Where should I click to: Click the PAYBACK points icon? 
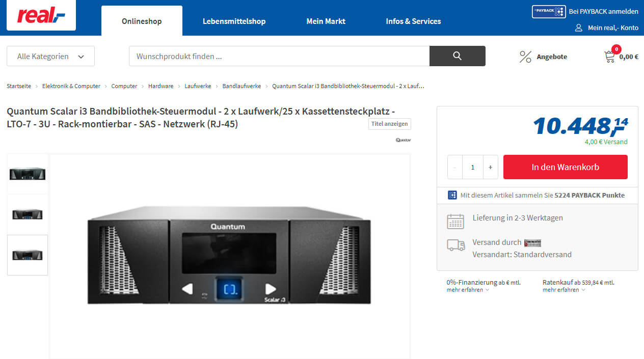452,195
